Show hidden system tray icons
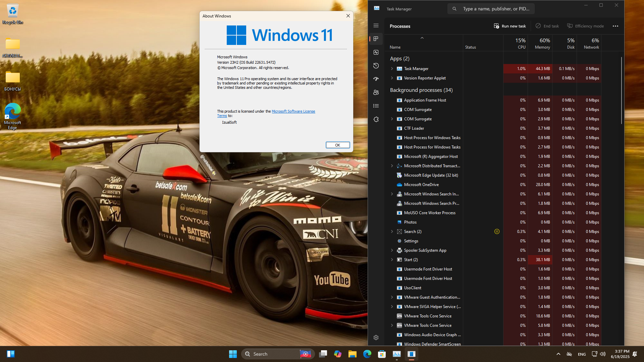 558,354
